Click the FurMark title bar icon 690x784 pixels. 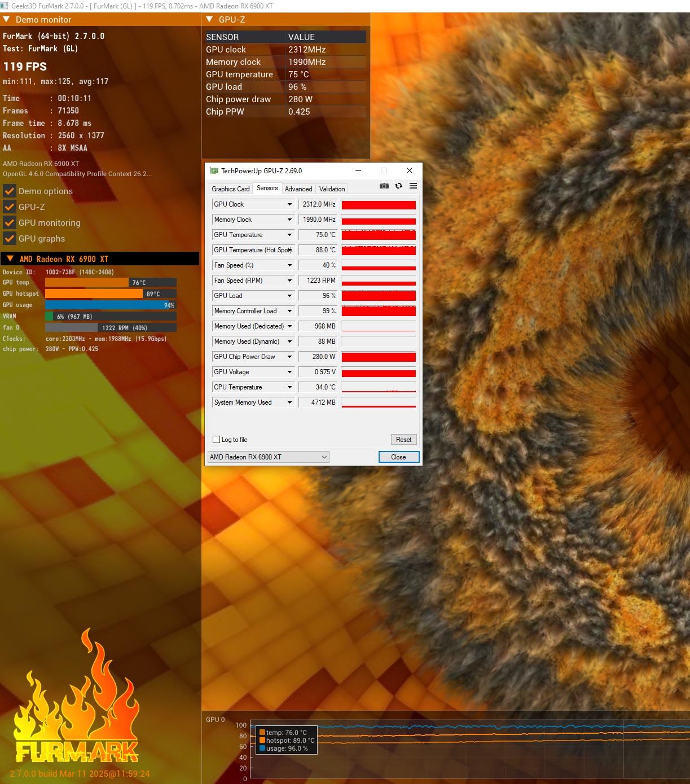point(5,6)
